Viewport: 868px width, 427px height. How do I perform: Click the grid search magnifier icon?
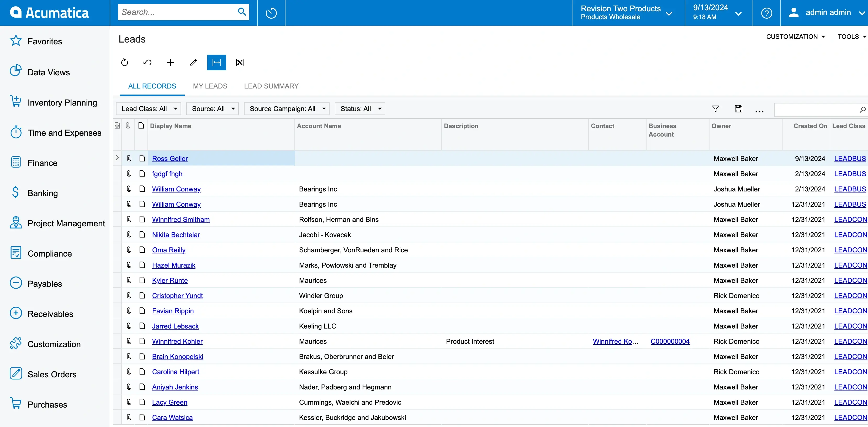click(862, 110)
